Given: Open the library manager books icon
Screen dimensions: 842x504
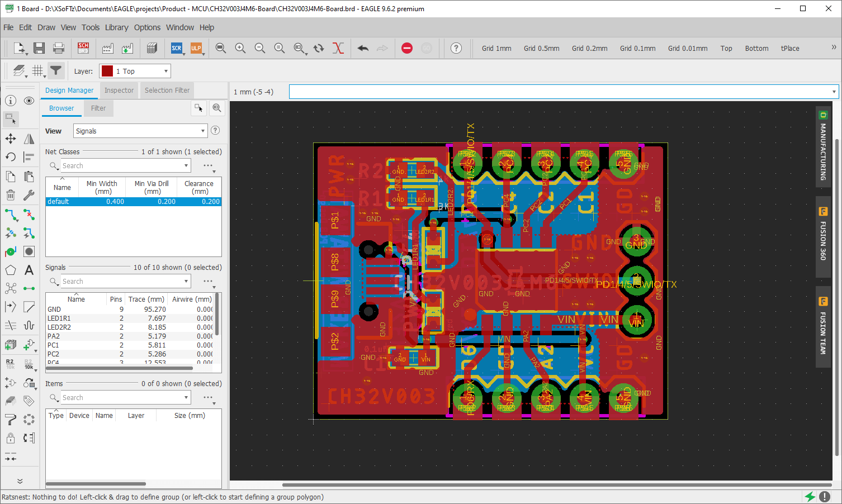Looking at the screenshot, I should 152,48.
